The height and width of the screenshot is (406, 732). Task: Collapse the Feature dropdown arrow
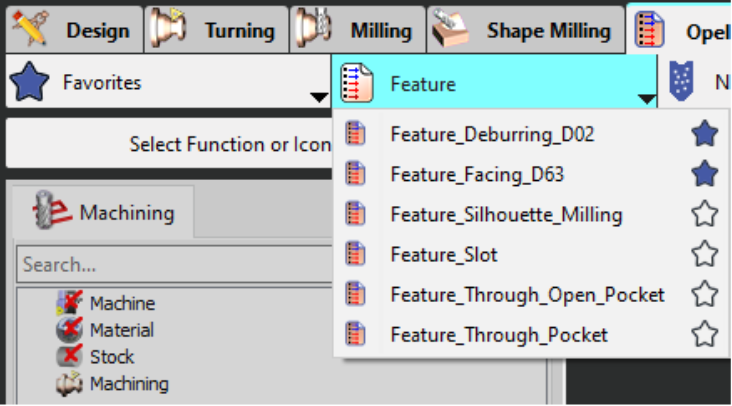tap(646, 98)
